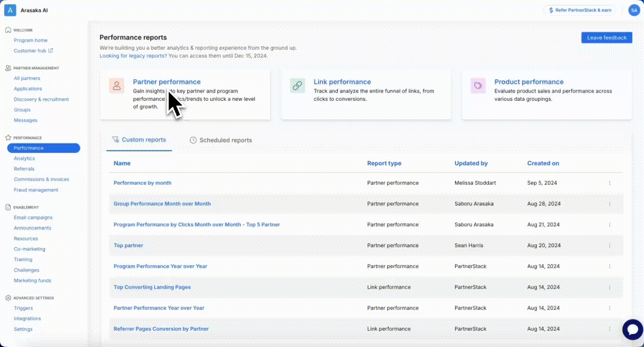Open Challenges in sidebar
Screen dimensions: 644x347
pos(27,270)
